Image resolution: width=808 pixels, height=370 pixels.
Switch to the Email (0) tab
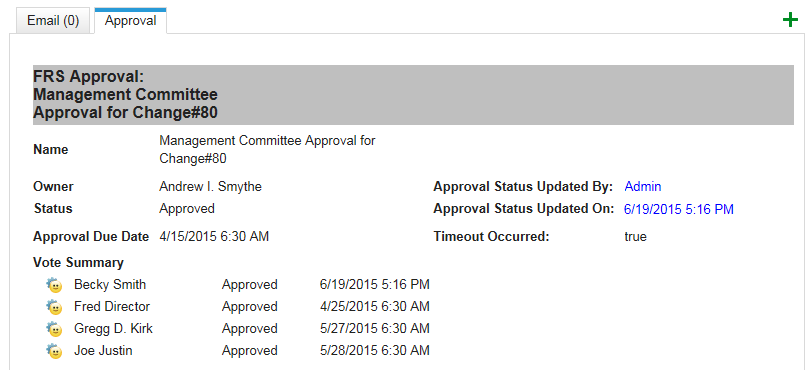coord(53,21)
